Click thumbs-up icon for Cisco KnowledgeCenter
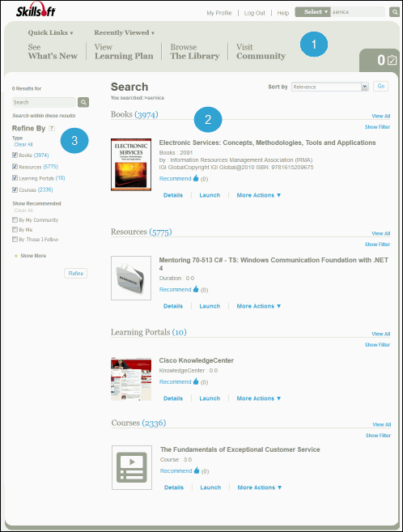403x532 pixels. [196, 381]
